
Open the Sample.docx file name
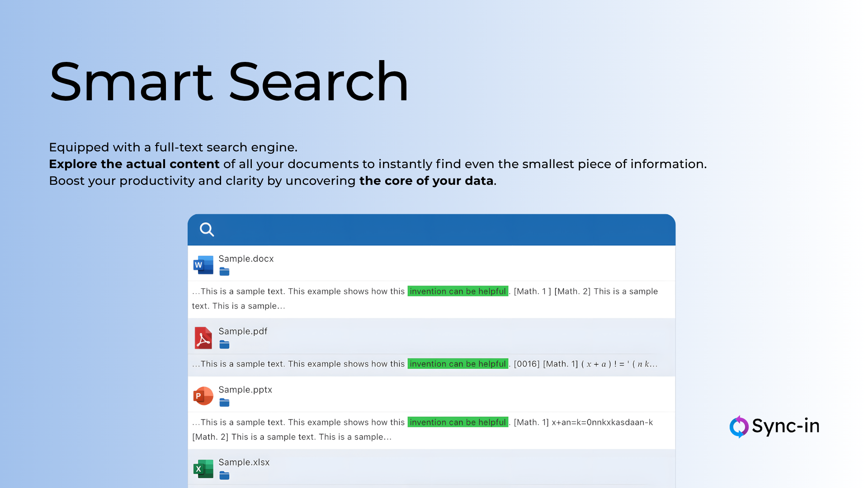coord(246,258)
